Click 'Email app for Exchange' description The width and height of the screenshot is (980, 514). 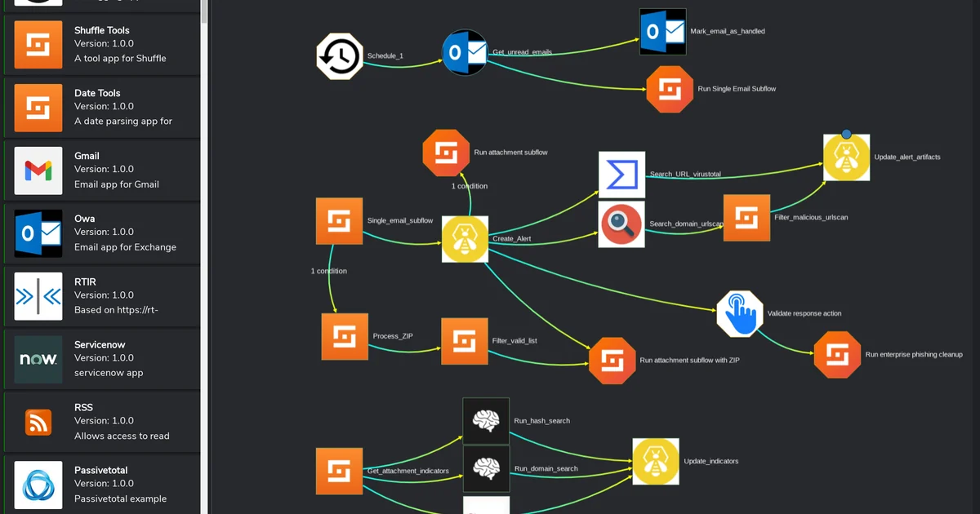125,247
